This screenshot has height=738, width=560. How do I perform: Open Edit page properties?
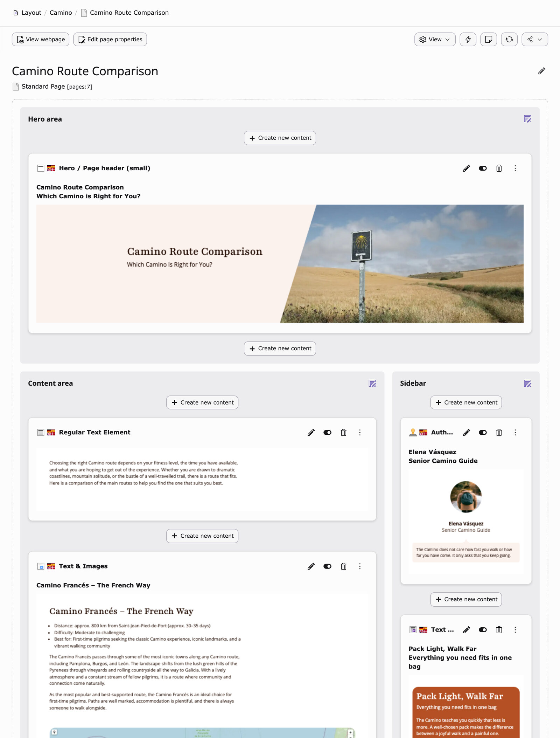point(110,39)
